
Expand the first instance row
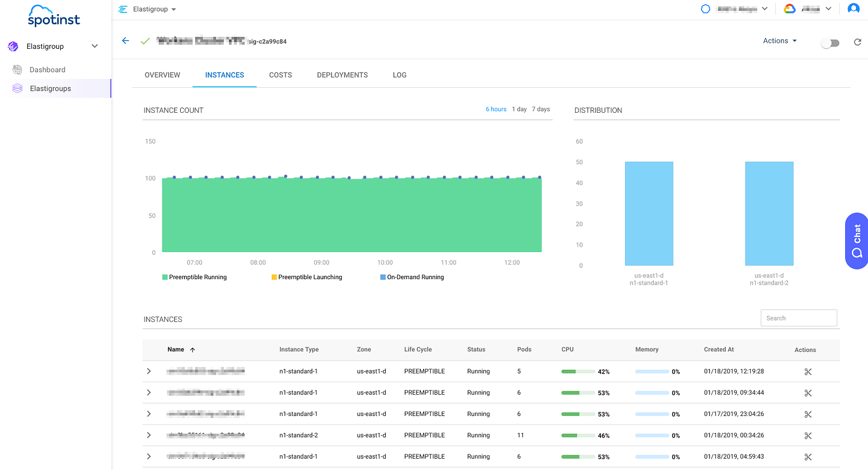point(149,371)
